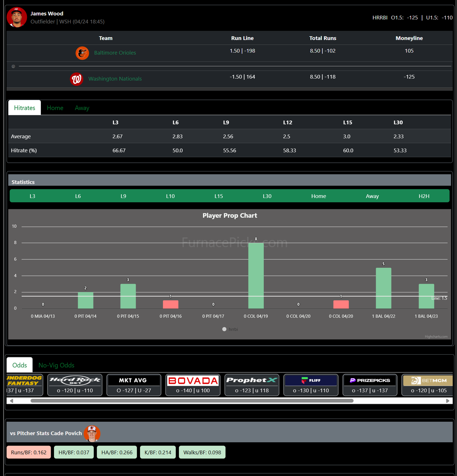Click the Washington Nationals team logo
This screenshot has height=476, width=457.
pos(77,79)
